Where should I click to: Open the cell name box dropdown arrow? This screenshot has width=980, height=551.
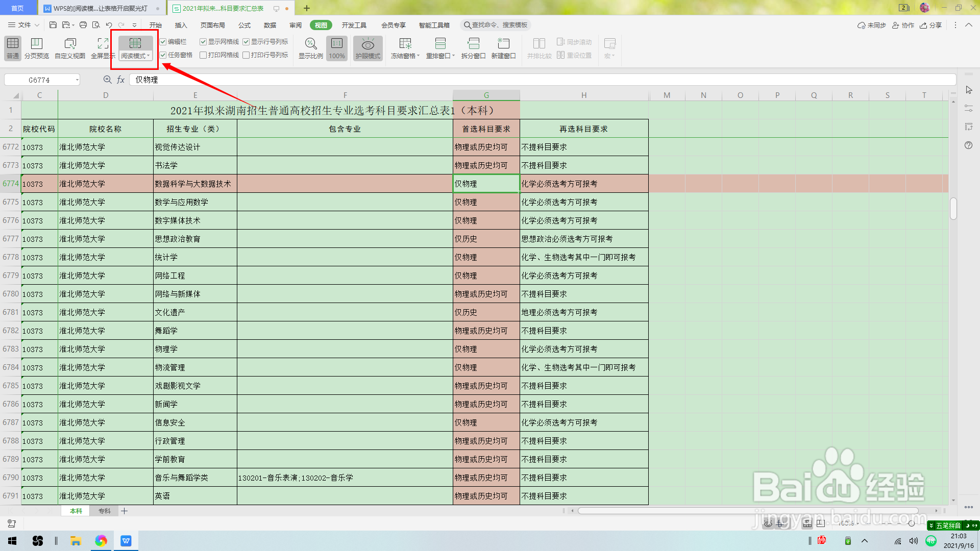[x=77, y=80]
